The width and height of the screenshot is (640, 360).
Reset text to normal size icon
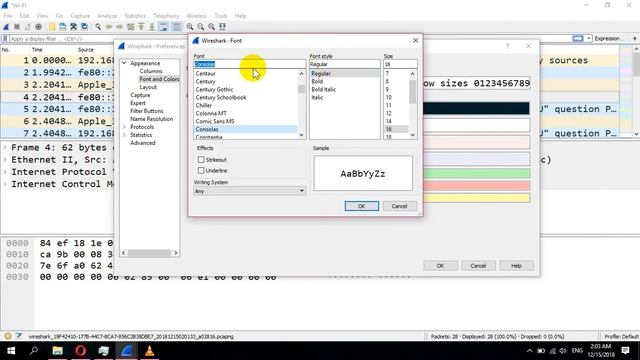tap(211, 27)
